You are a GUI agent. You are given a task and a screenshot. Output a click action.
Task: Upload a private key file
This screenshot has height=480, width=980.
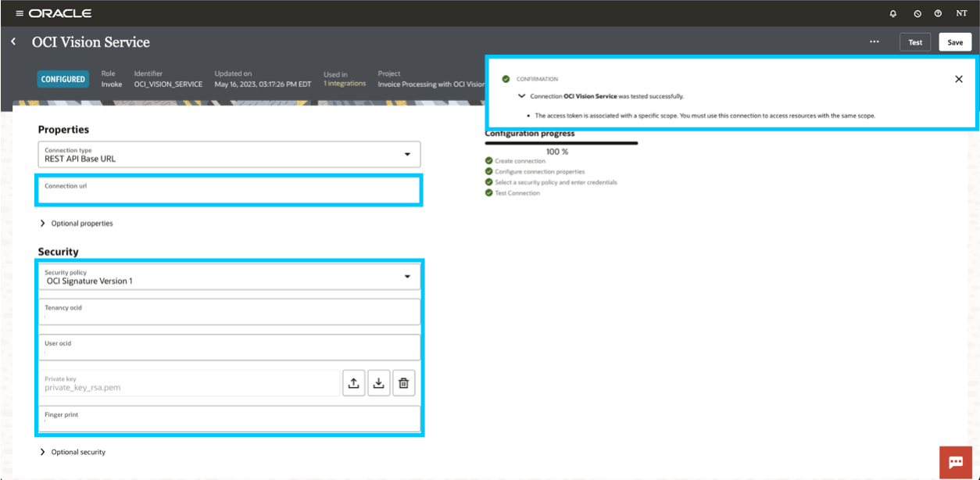(x=353, y=382)
